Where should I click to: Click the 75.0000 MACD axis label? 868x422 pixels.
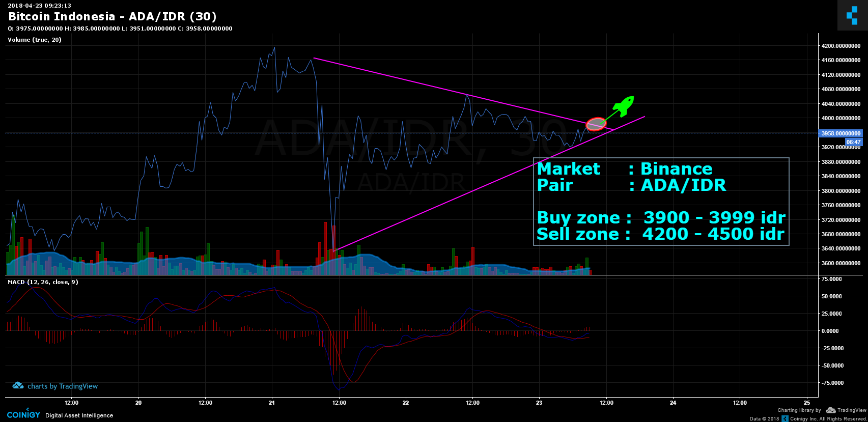[x=832, y=279]
